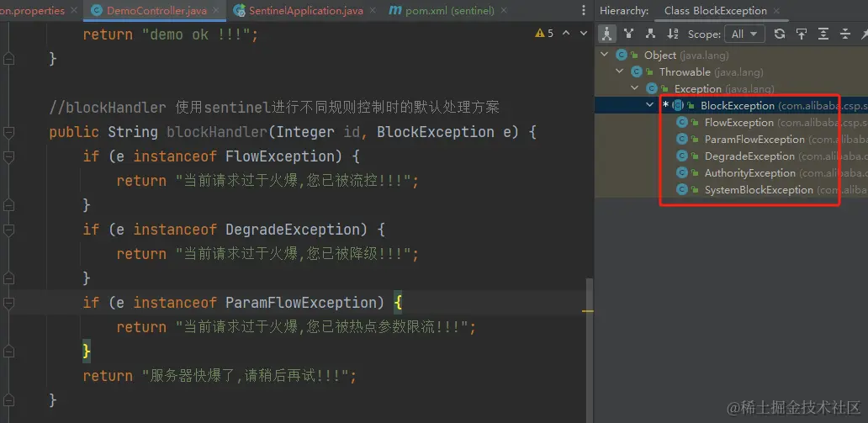
Task: Click the ParamFlowException class icon
Action: tap(682, 139)
